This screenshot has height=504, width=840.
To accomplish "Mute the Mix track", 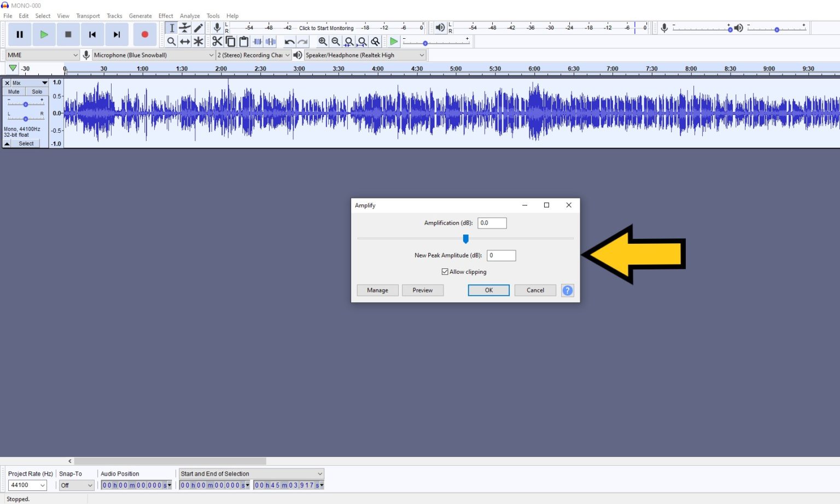I will [13, 91].
